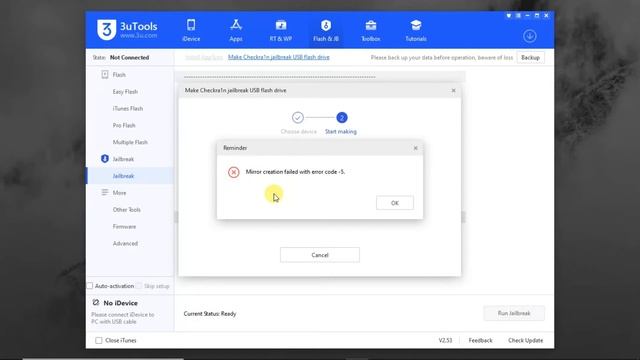Click the heart-shaped title bar icon

(509, 16)
